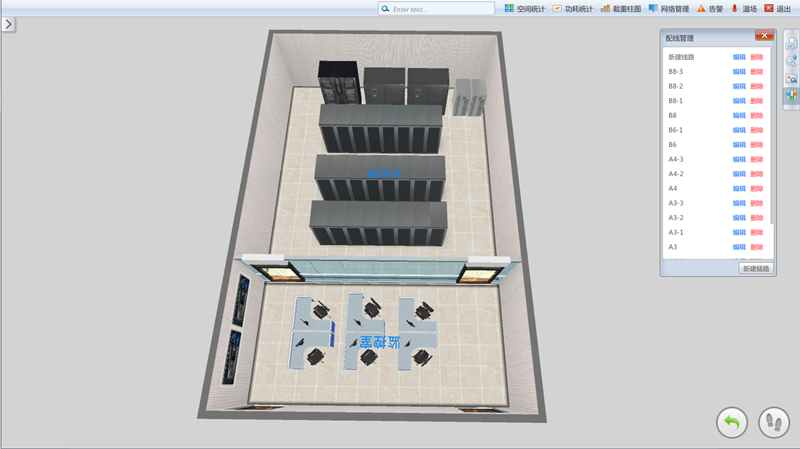Close the 配线管理 panel
Viewport: 800px width, 449px height.
click(764, 37)
